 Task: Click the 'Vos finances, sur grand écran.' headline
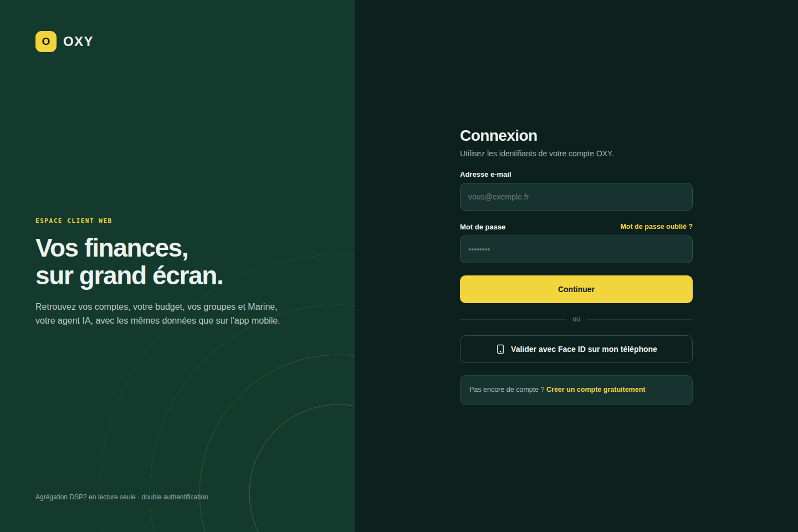(x=130, y=262)
